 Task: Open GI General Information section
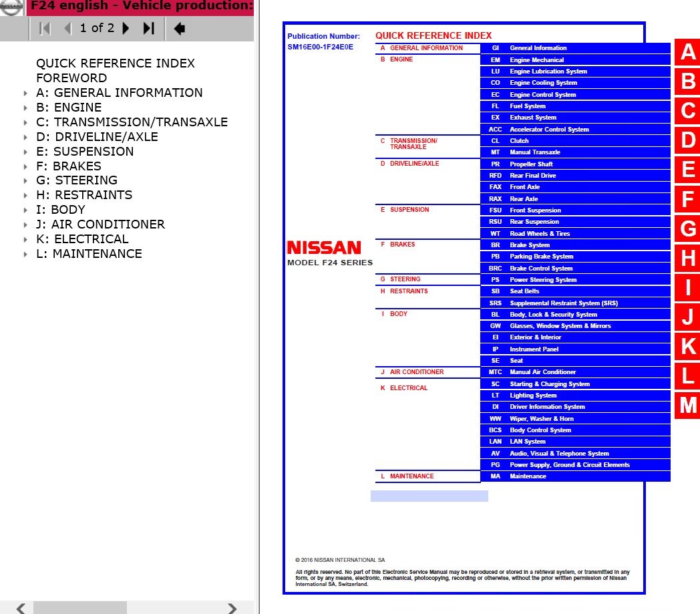coord(576,48)
